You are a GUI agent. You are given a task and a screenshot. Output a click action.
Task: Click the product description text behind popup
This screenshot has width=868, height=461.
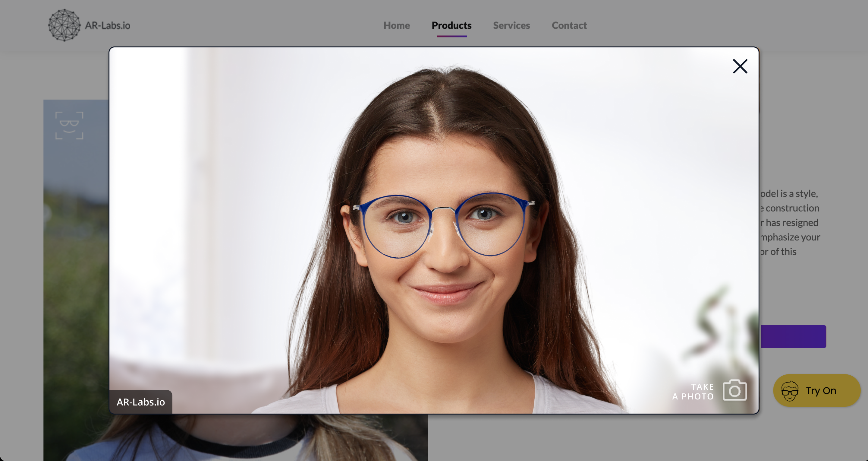[790, 223]
